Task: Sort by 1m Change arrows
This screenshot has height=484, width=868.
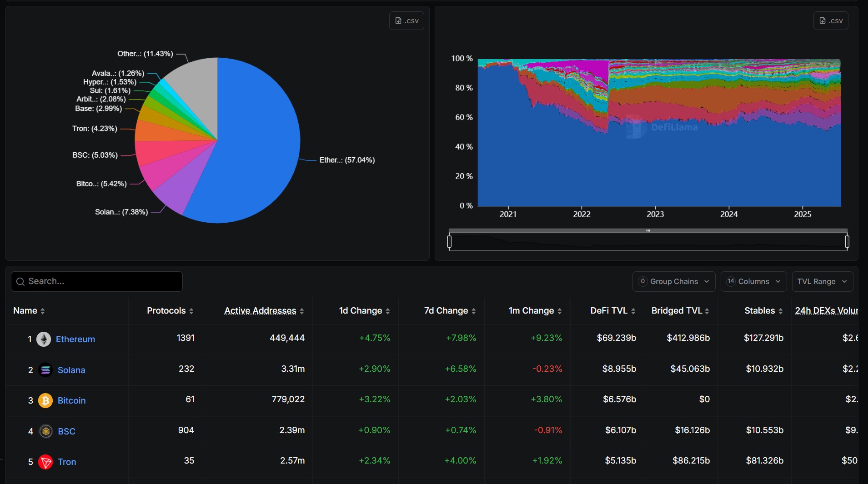Action: coord(560,311)
